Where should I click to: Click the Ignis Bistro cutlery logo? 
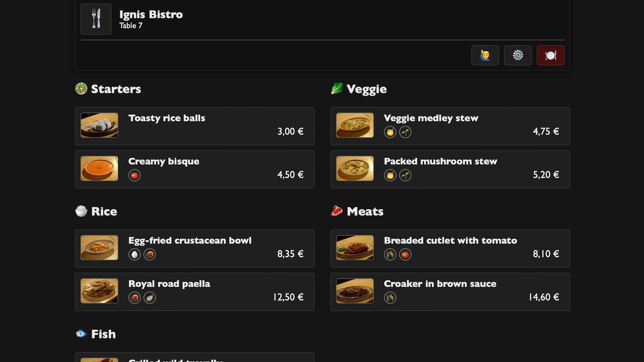pyautogui.click(x=96, y=19)
